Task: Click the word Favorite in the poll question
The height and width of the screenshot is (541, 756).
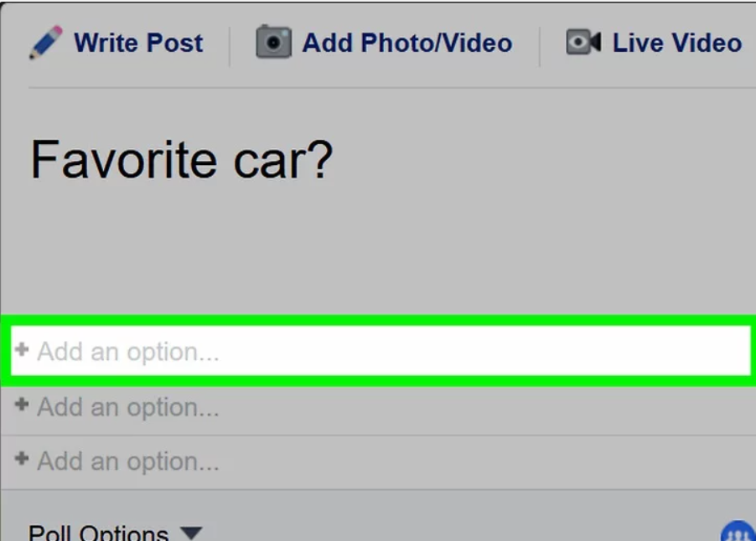Action: 123,159
